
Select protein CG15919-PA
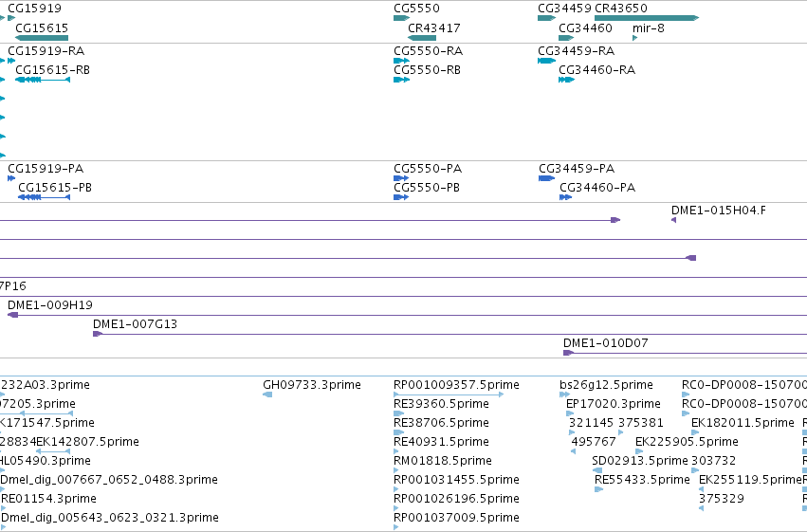[11, 178]
